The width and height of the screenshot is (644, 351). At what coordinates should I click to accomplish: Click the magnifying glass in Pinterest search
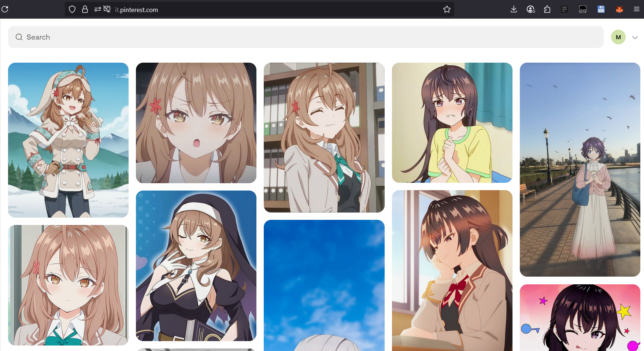(x=19, y=37)
